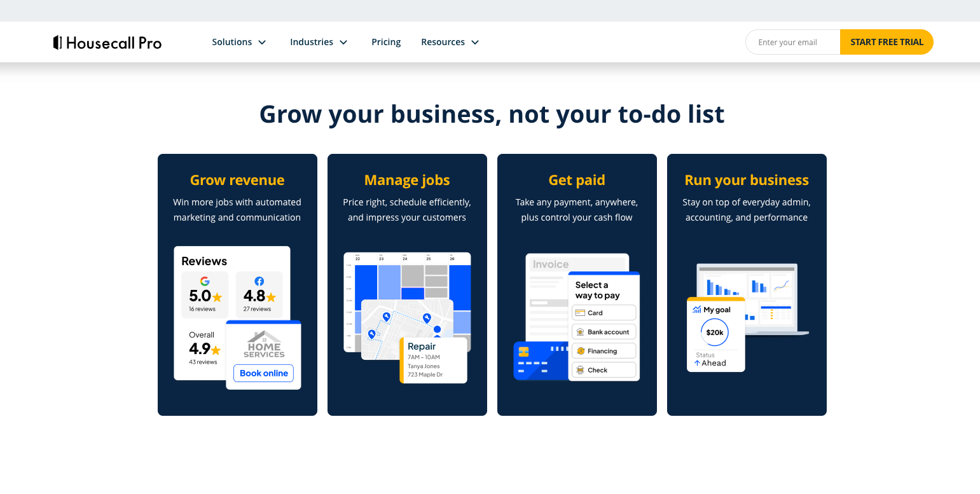Click the Tanya Jones customer name
Viewport: 980px width, 494px height.
click(424, 366)
